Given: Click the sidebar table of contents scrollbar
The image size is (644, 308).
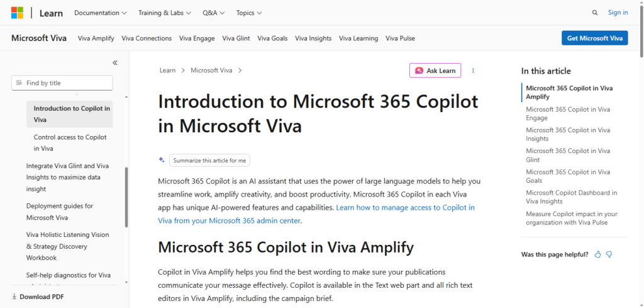Looking at the screenshot, I should click(x=126, y=197).
